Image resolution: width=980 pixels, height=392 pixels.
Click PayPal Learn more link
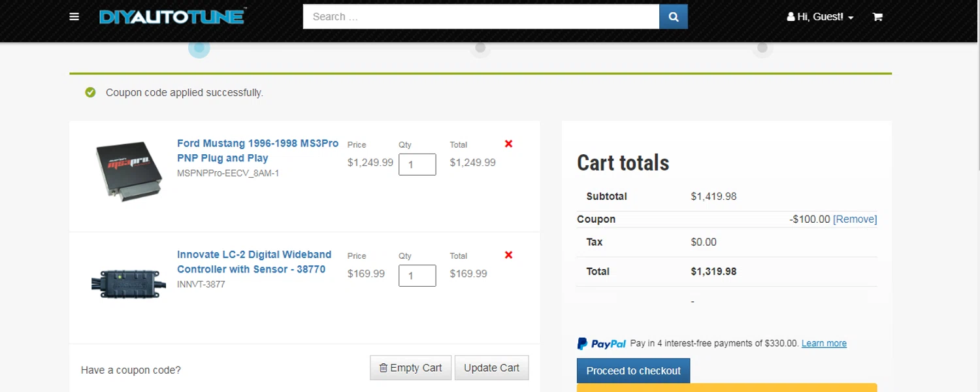point(824,343)
